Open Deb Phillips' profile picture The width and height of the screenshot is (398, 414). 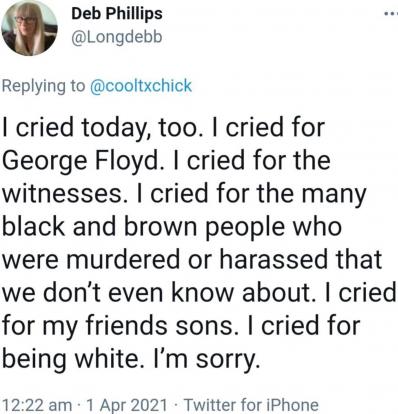click(29, 27)
